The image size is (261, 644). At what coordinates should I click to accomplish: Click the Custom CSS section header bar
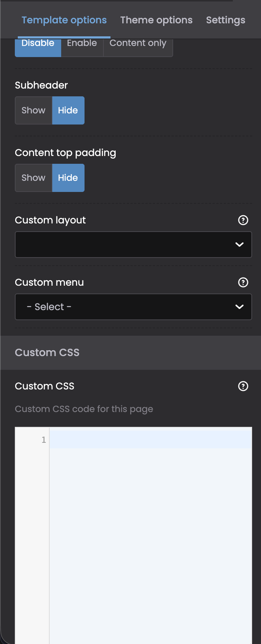(x=130, y=352)
